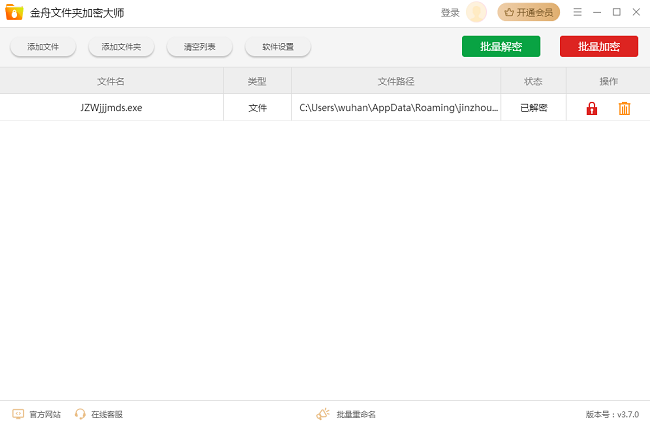Click the red 批量加密 button
The height and width of the screenshot is (422, 650).
click(x=598, y=46)
